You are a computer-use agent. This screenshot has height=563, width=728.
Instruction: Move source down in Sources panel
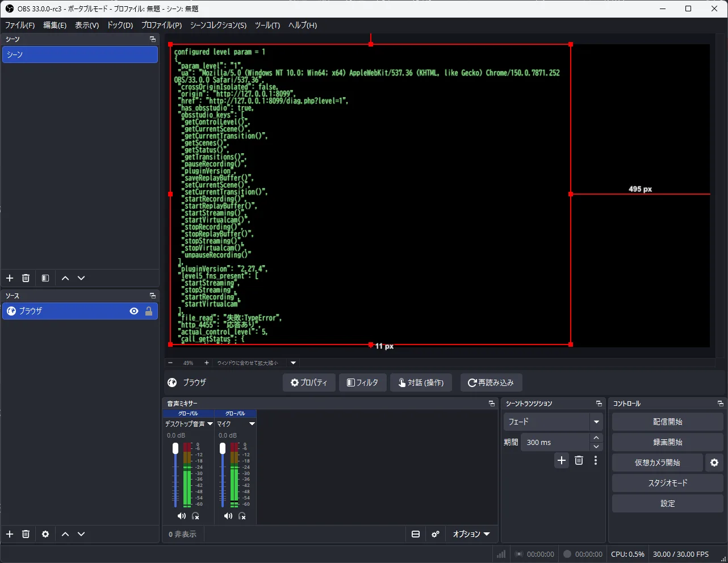coord(81,534)
